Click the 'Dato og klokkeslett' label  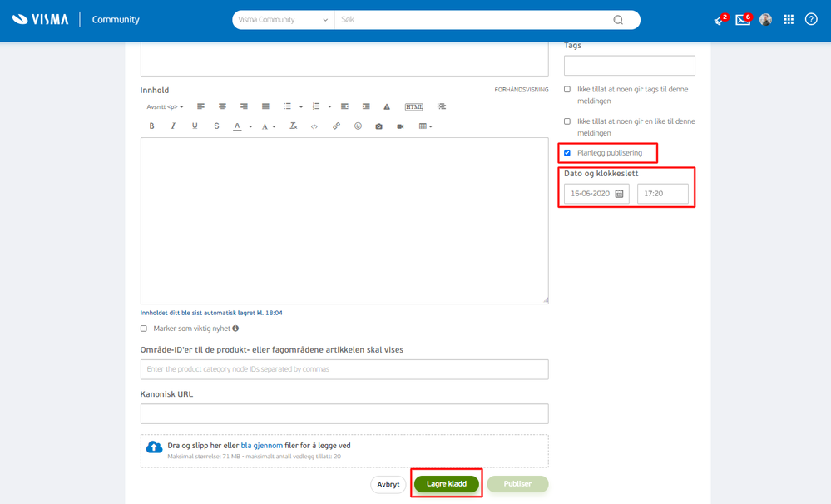(601, 174)
